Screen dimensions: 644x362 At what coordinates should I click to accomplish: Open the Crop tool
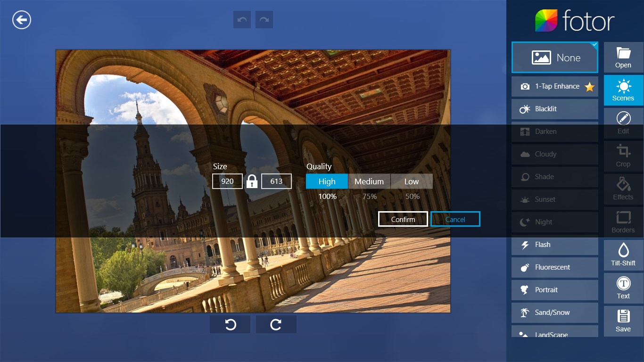coord(623,156)
